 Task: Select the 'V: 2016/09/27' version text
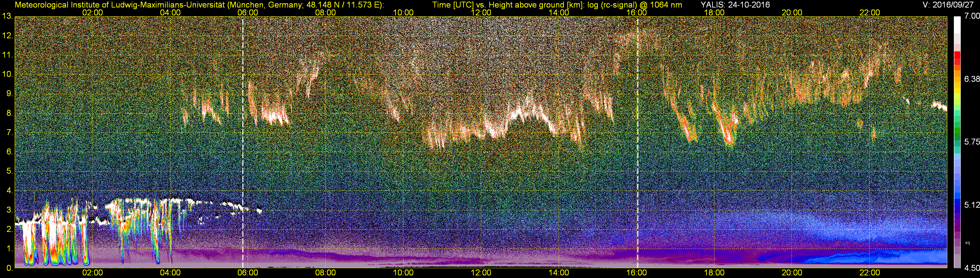click(948, 5)
